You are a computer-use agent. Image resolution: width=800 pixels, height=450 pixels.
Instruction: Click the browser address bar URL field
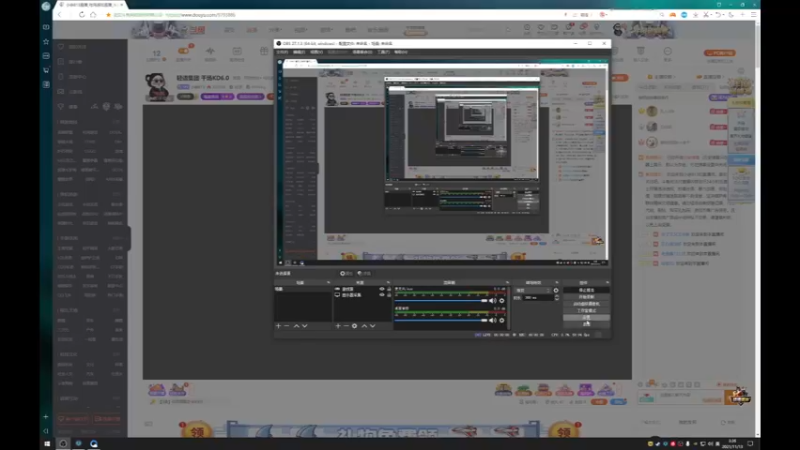click(x=332, y=15)
